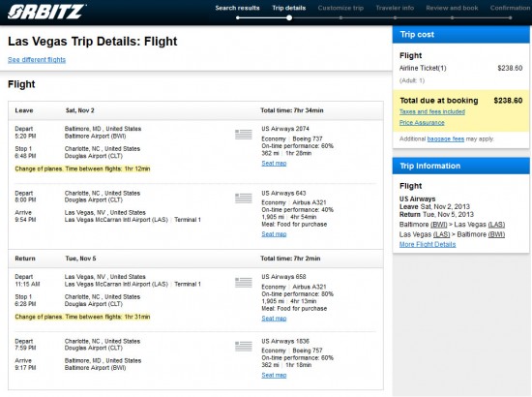Open Seat map for US Airways 658
This screenshot has height=397, width=532.
click(274, 319)
